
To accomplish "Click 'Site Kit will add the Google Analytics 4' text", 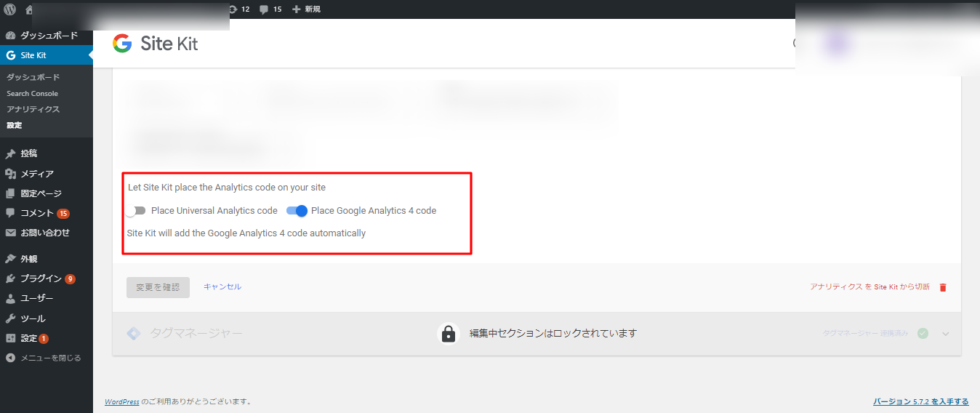I will [246, 233].
